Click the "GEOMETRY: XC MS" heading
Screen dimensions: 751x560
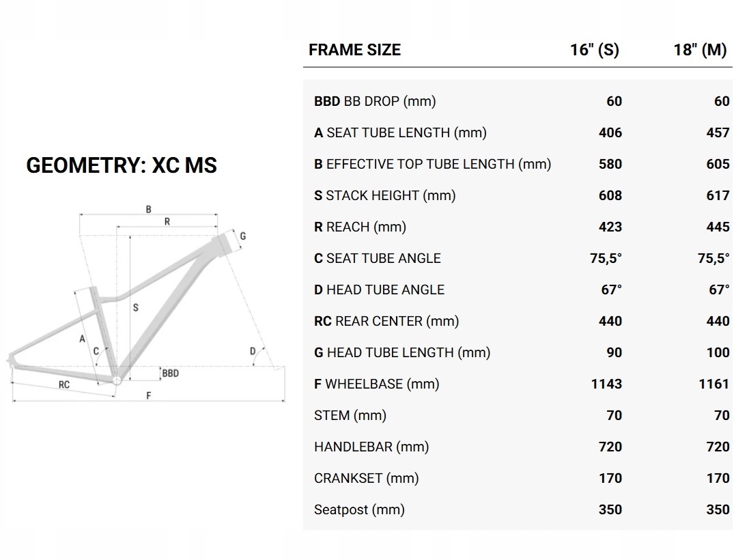coord(122,165)
